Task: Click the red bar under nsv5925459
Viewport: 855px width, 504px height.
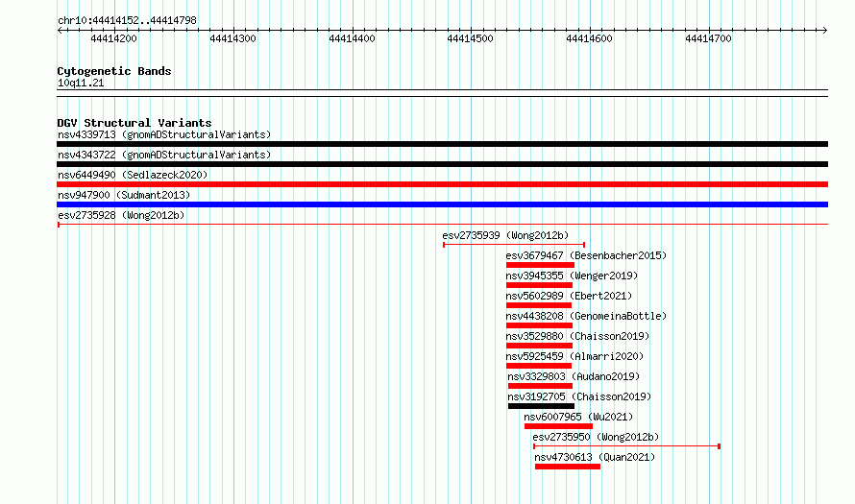Action: point(539,366)
